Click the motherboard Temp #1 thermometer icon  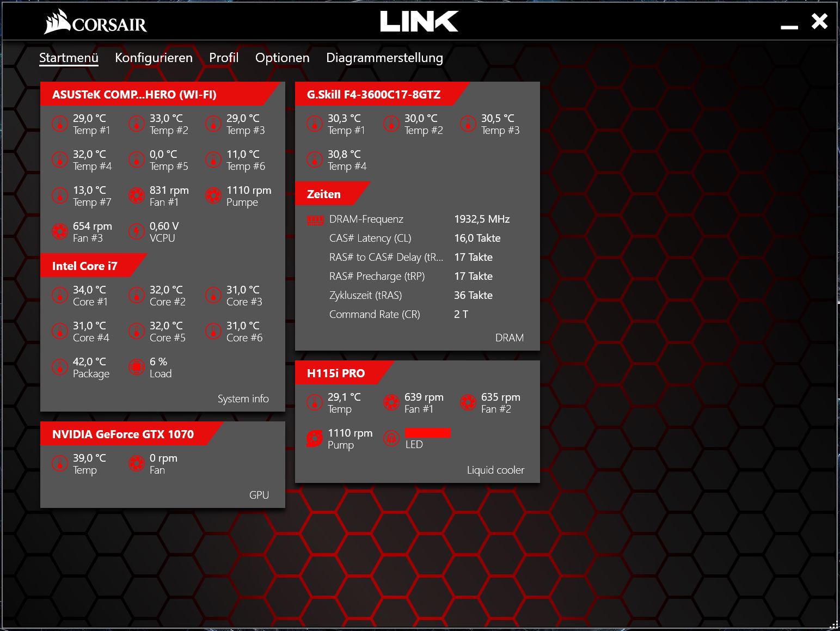point(59,124)
